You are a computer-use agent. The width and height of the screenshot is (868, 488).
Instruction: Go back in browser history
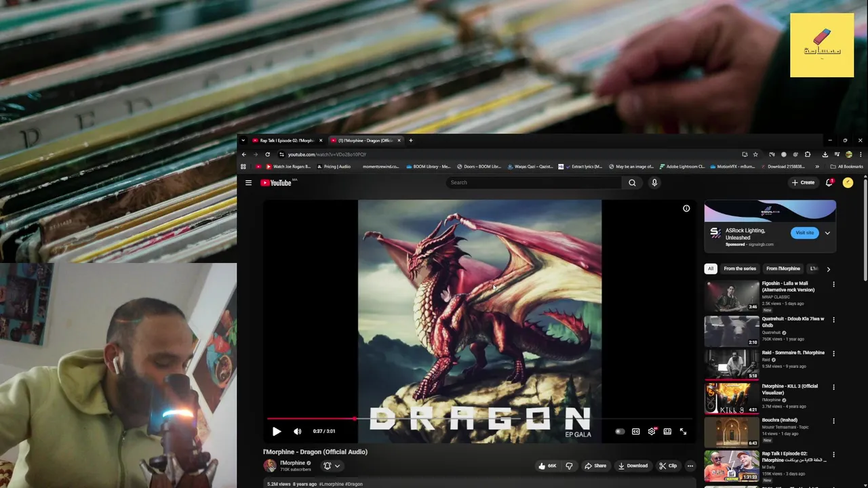tap(243, 155)
